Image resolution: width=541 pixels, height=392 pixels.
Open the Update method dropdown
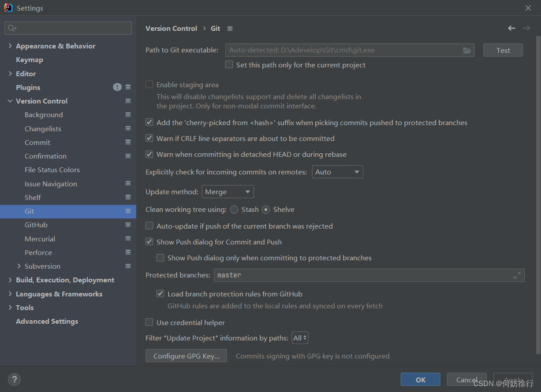tap(228, 192)
